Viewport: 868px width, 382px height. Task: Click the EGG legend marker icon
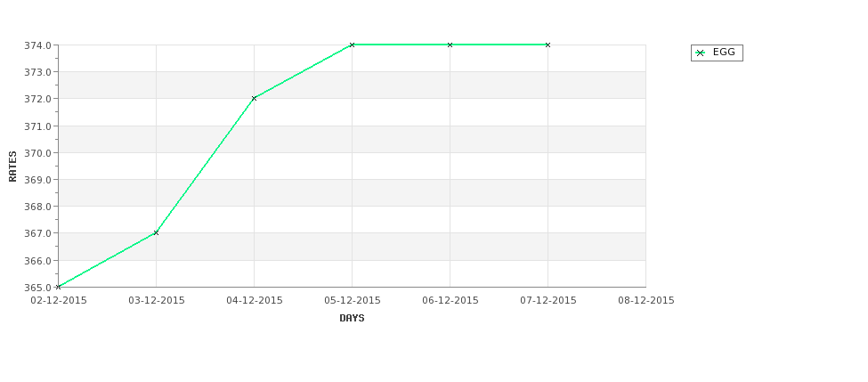pyautogui.click(x=701, y=53)
